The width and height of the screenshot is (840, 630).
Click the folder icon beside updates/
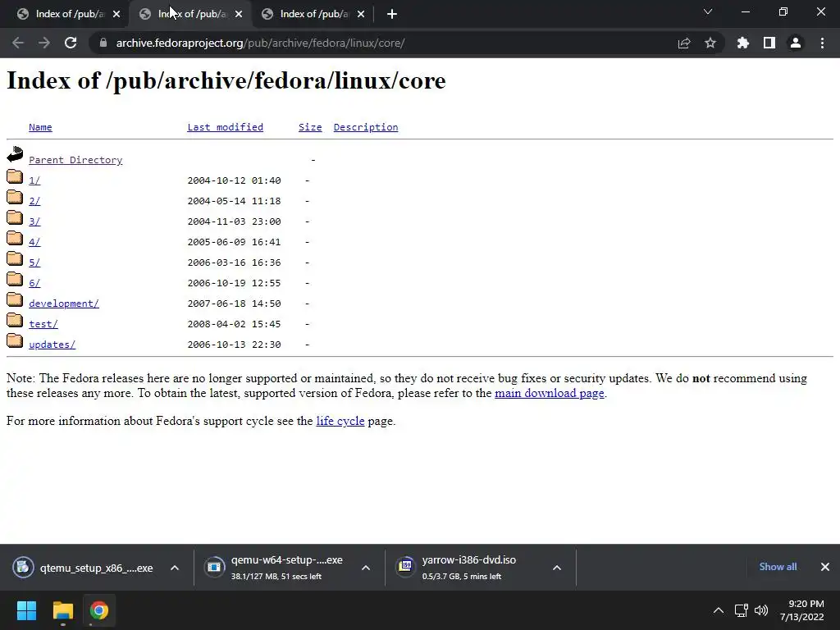(15, 340)
